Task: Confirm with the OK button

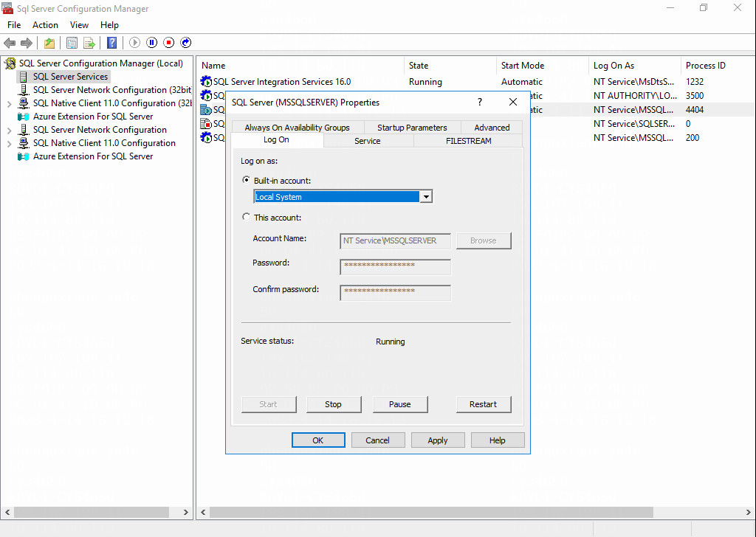Action: 318,440
